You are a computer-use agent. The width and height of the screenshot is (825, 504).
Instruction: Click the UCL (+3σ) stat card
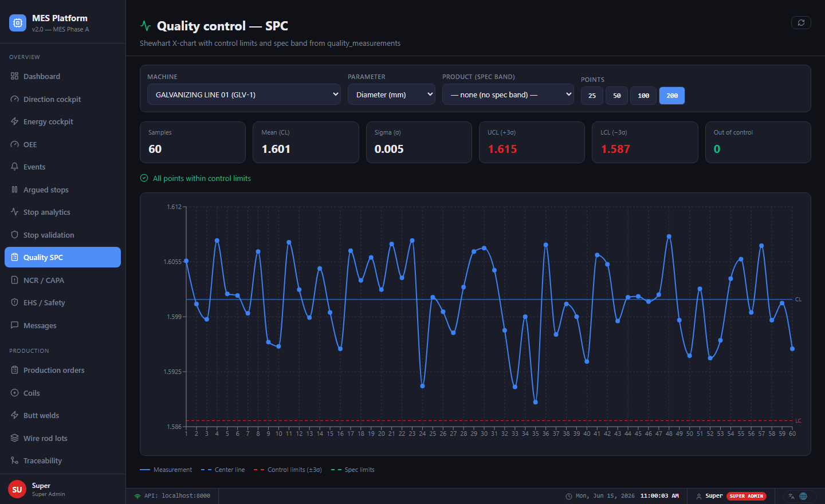[532, 142]
